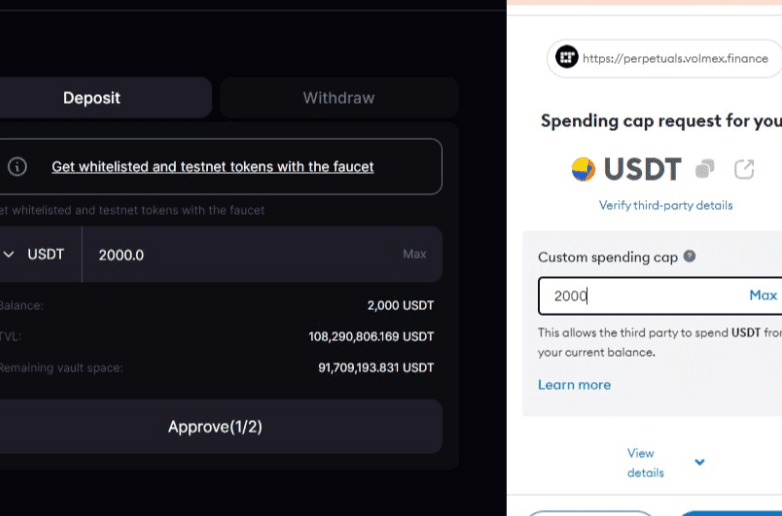Switch to the Withdraw tab
The image size is (782, 516).
[338, 98]
